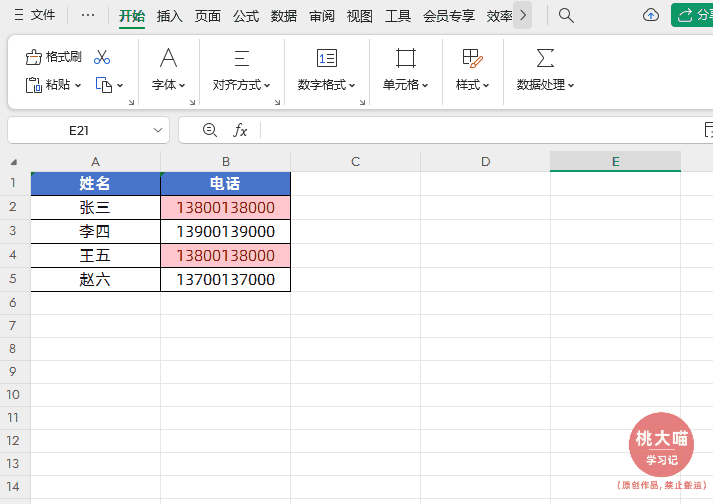Click the formula bar zoom icon
The width and height of the screenshot is (713, 504).
pos(210,130)
